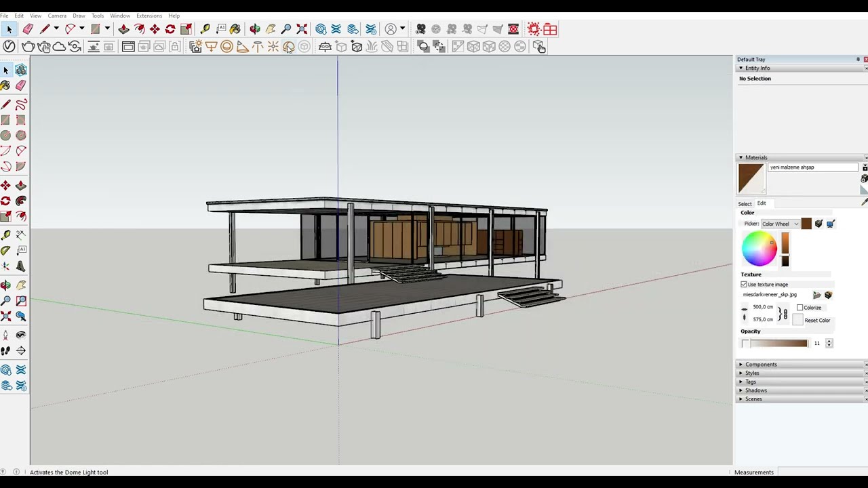The height and width of the screenshot is (488, 868).
Task: Click the Opacity stepper arrows
Action: pos(829,344)
